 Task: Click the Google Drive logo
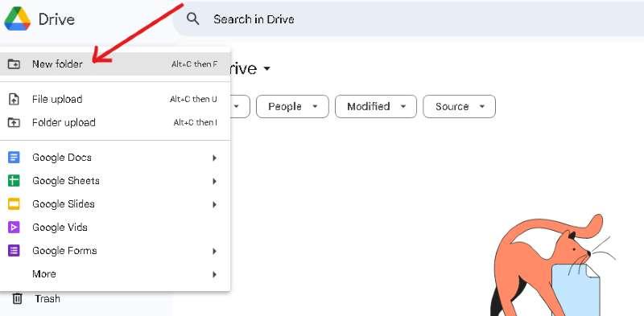coord(17,18)
